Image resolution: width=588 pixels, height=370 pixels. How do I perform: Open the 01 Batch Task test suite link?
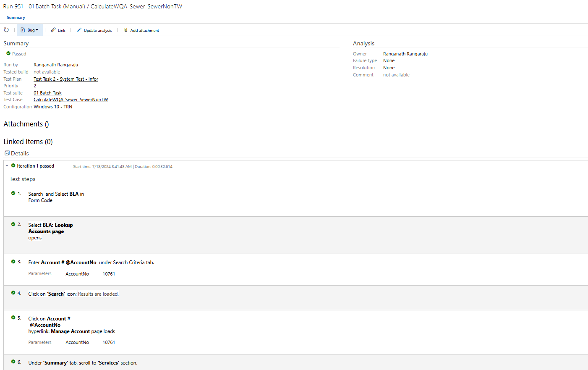tap(47, 92)
